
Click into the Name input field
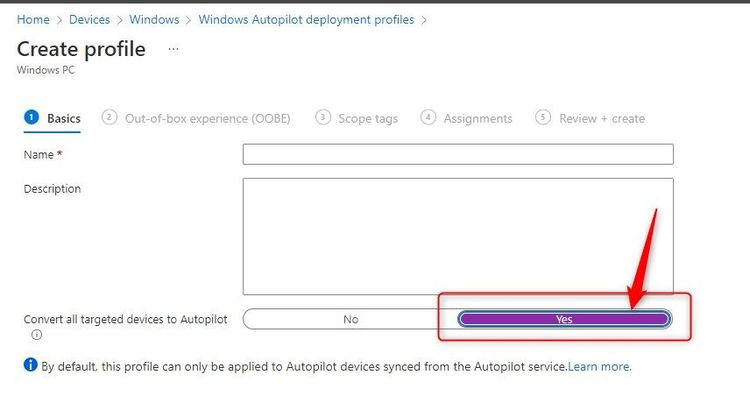pos(457,154)
